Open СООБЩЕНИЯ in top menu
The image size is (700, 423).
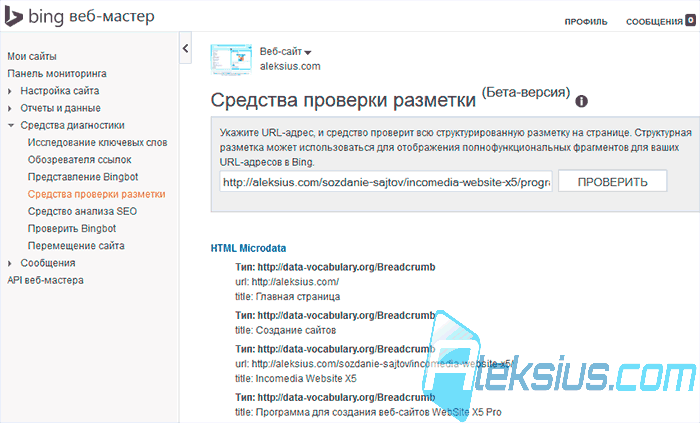pyautogui.click(x=654, y=21)
